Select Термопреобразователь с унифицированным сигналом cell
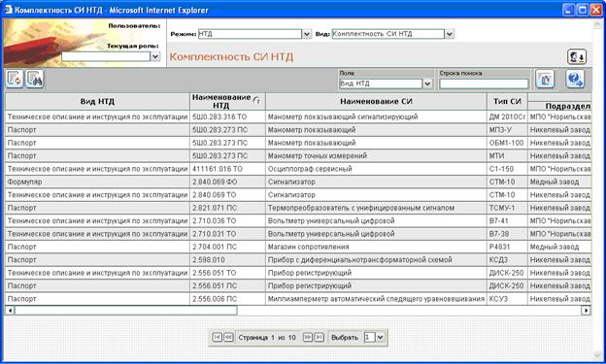Image resolution: width=606 pixels, height=364 pixels. point(376,208)
